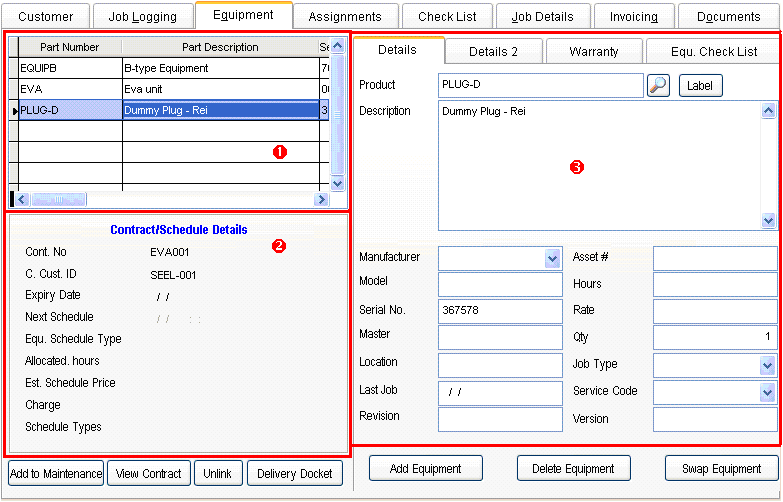Open the Details 2 tab
The height and width of the screenshot is (502, 783).
494,52
